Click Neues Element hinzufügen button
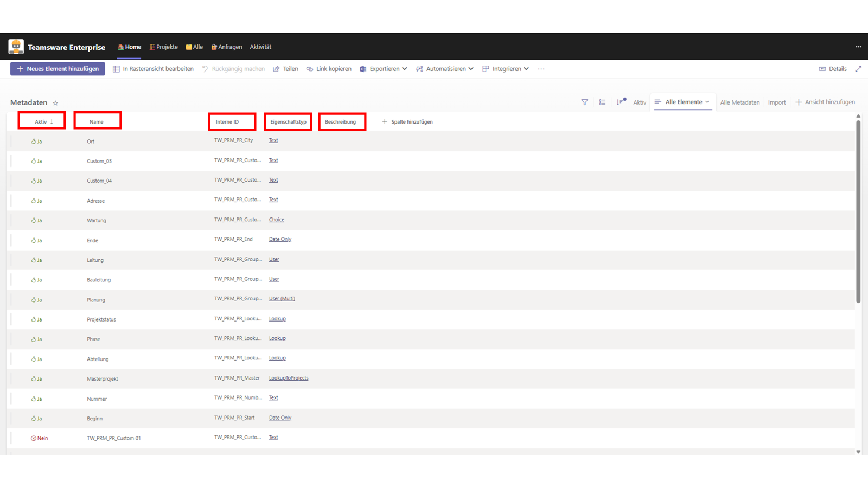868x488 pixels. click(58, 69)
